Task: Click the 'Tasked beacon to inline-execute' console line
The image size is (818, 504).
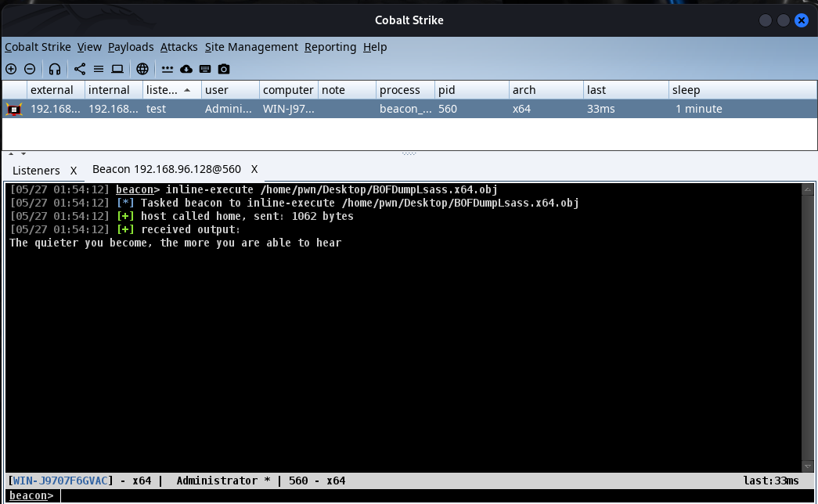Action: pos(295,203)
